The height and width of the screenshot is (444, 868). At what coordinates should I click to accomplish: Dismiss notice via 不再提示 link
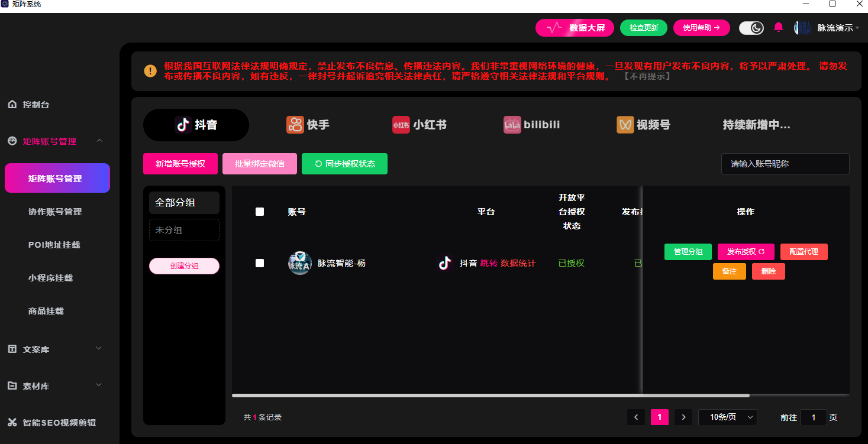(x=647, y=76)
